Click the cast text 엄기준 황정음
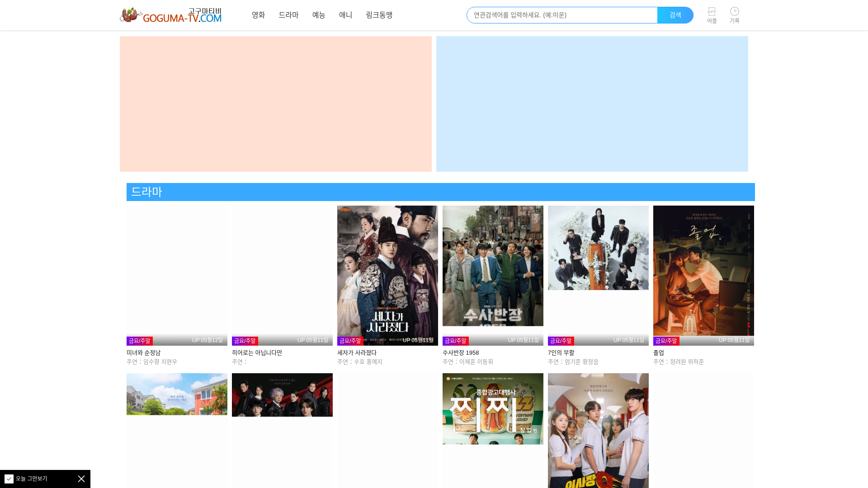Viewport: 868px width, 488px height. point(581,361)
